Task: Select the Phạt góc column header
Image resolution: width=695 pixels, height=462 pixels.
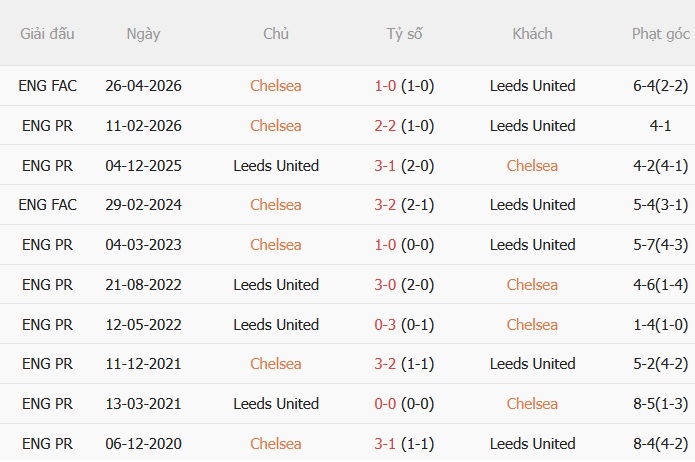Action: (660, 34)
